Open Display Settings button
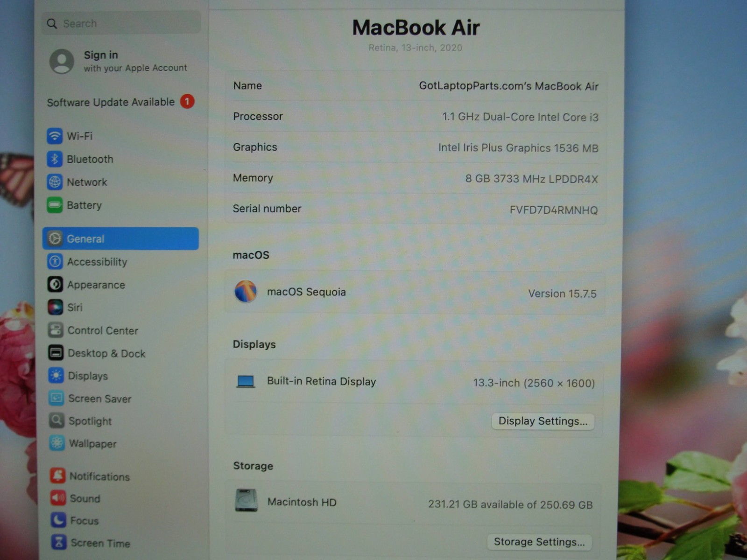Screen dimensions: 747x560 (543, 421)
